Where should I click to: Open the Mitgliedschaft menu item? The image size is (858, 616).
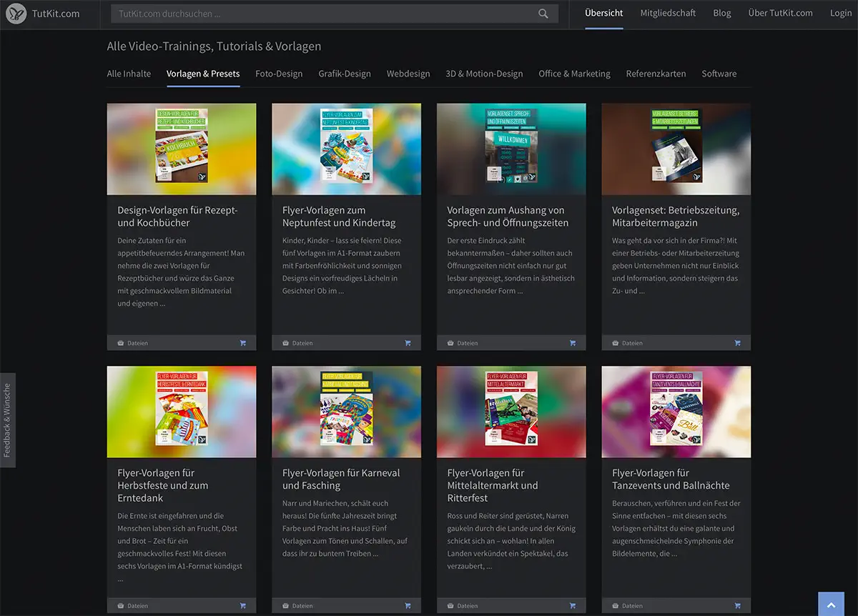(x=668, y=13)
